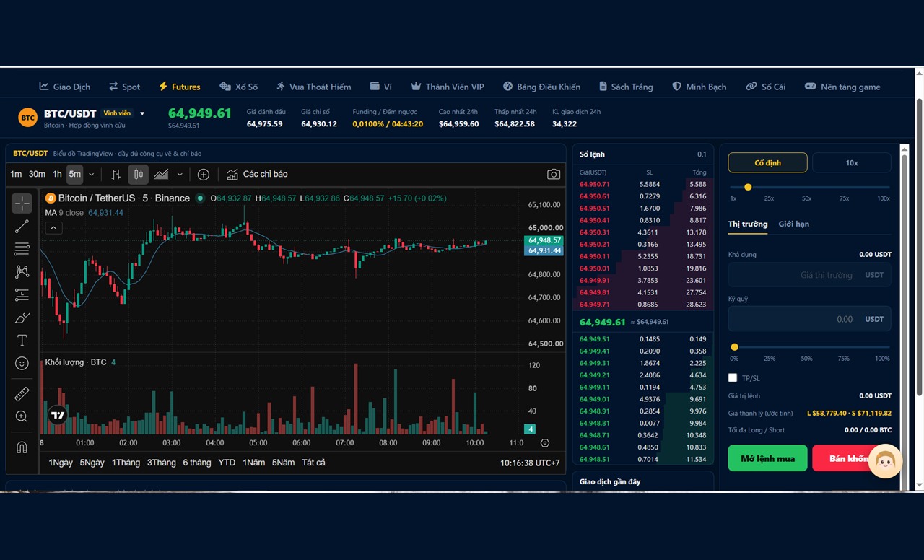Select the trend line drawing tool
This screenshot has height=560, width=924.
[x=22, y=227]
